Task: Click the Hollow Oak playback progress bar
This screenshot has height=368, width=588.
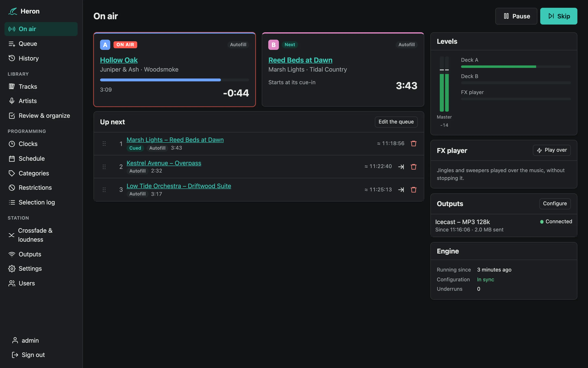Action: point(174,80)
